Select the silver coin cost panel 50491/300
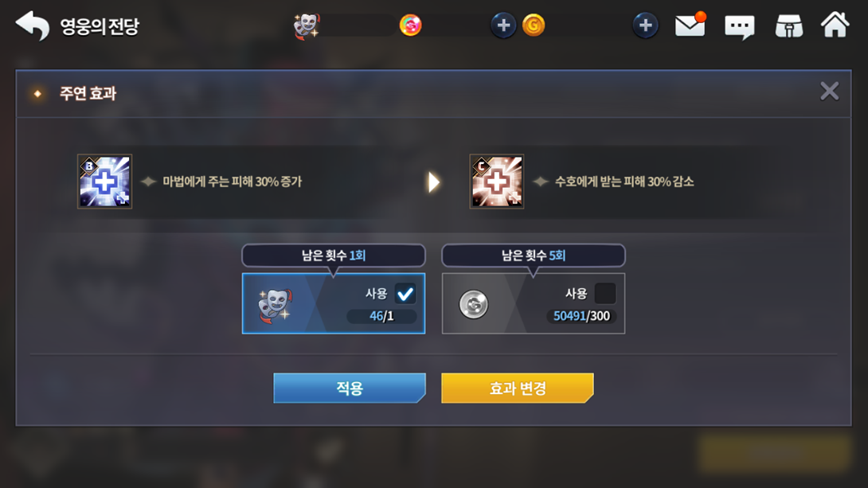 [x=533, y=303]
